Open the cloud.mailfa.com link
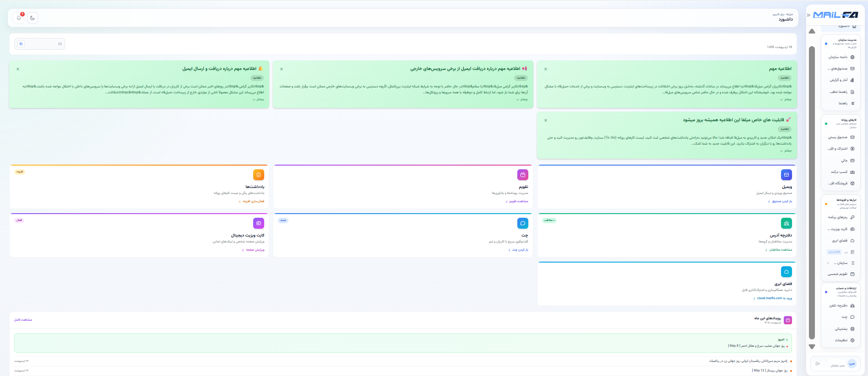Image resolution: width=868 pixels, height=376 pixels. [770, 298]
